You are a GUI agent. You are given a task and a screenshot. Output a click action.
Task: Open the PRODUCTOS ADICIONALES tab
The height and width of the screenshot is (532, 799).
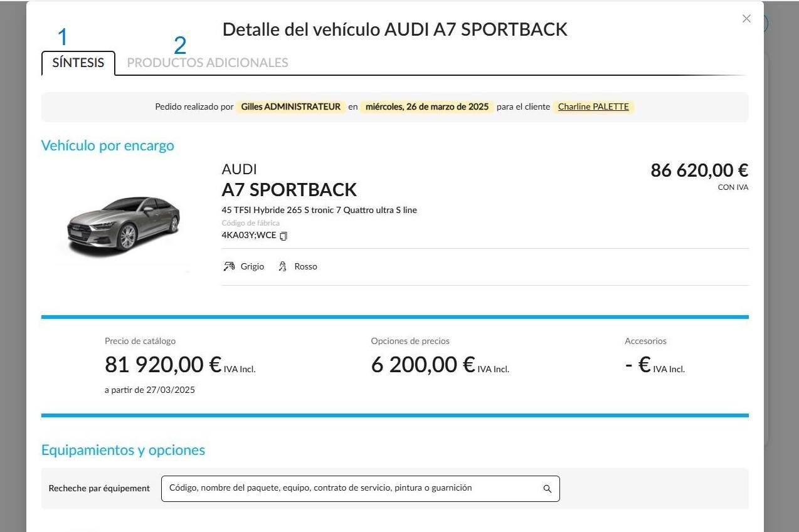208,63
